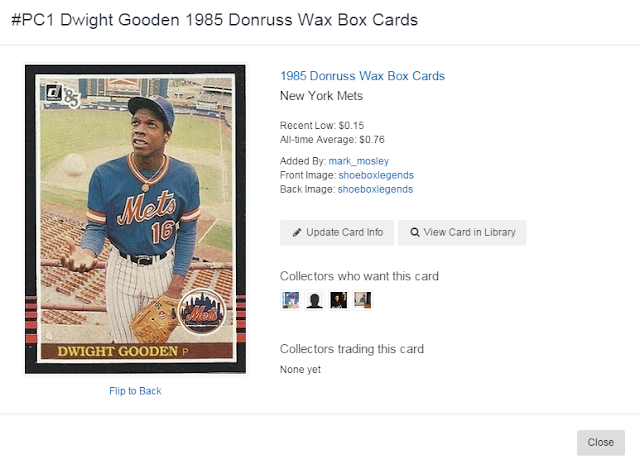Click the dialog title Dwight Gooden heading
Viewport: 640px width, 464px height.
coord(215,20)
